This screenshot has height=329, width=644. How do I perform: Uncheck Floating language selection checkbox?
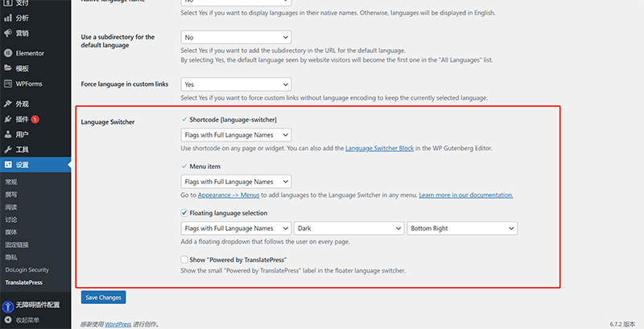tap(184, 213)
